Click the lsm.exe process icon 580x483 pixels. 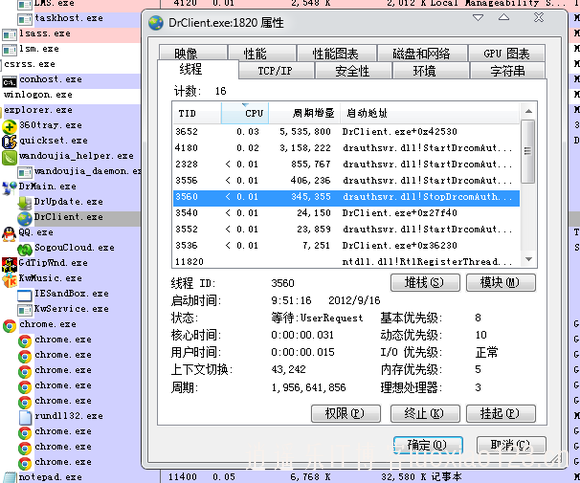click(9, 50)
